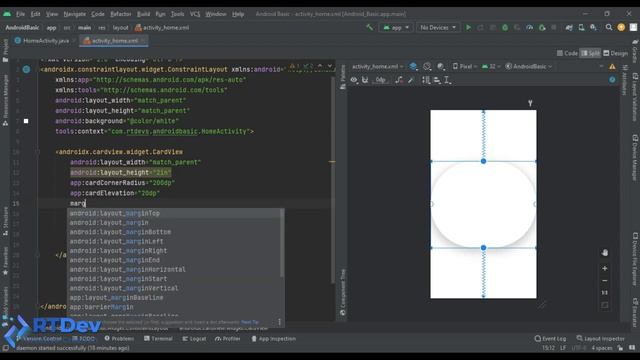
Task: Toggle the View Options eye icon
Action: (354, 80)
